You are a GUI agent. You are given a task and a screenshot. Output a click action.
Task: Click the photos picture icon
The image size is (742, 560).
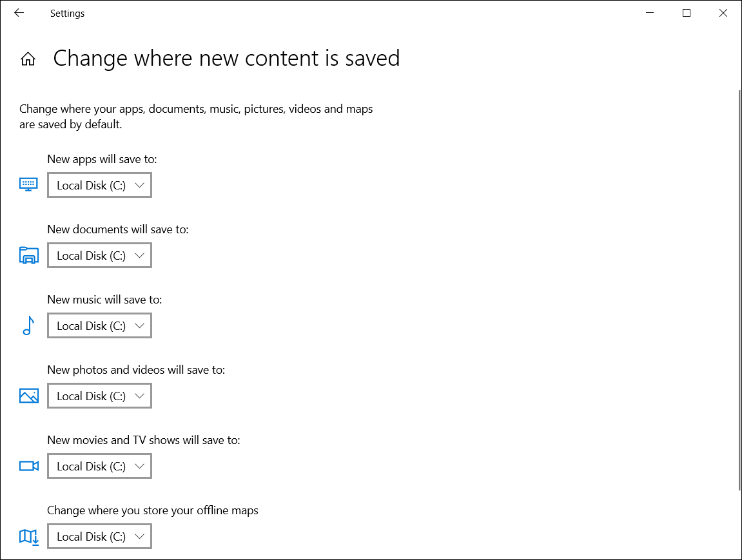(29, 396)
